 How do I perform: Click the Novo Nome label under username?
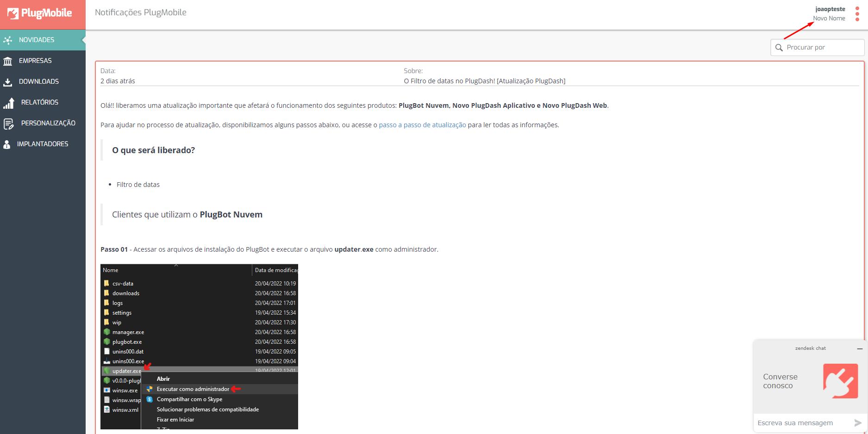click(829, 19)
